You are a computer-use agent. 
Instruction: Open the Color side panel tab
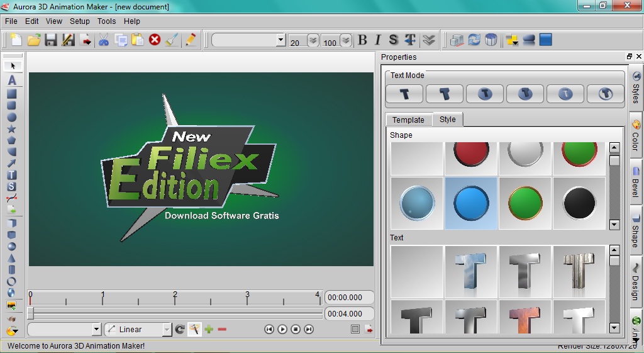(x=636, y=136)
